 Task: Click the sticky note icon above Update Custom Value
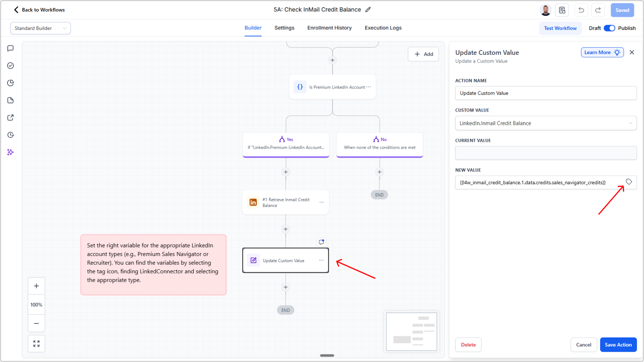click(321, 242)
